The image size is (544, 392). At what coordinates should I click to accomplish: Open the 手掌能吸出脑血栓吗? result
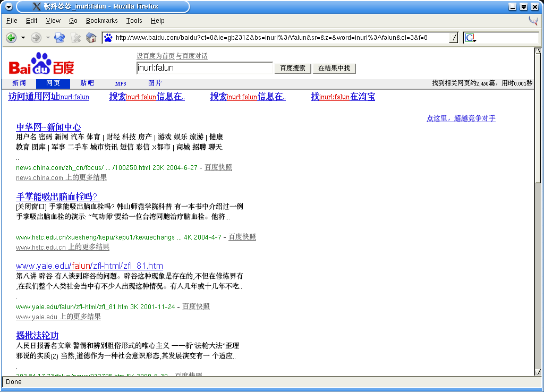[x=57, y=197]
